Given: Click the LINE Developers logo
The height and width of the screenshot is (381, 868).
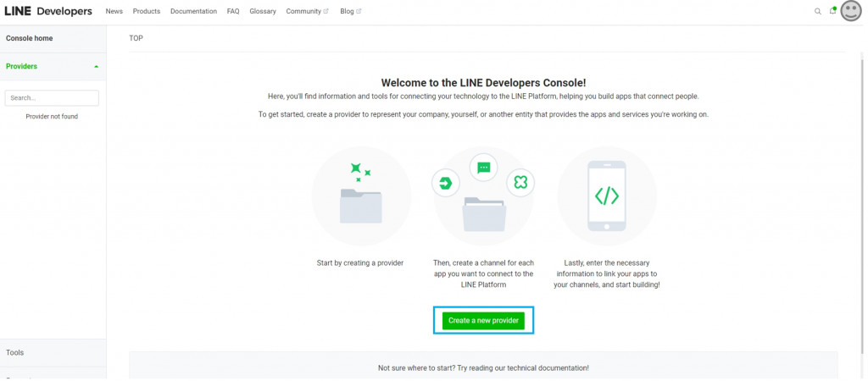Looking at the screenshot, I should coord(48,11).
